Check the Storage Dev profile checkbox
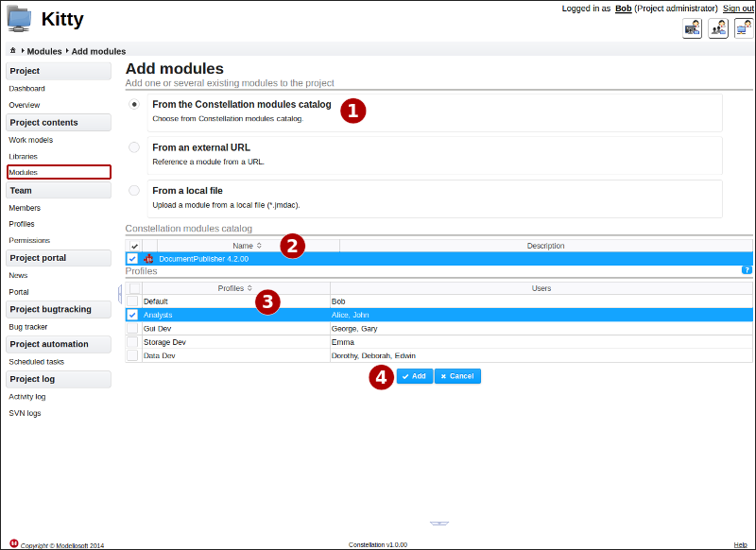The height and width of the screenshot is (550, 756). click(x=132, y=342)
